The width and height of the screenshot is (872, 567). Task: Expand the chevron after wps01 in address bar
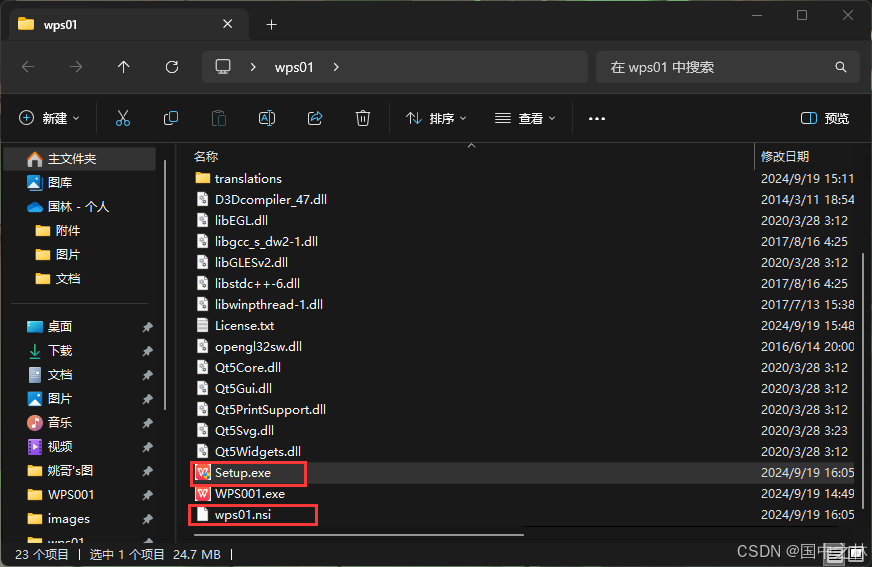(x=336, y=67)
